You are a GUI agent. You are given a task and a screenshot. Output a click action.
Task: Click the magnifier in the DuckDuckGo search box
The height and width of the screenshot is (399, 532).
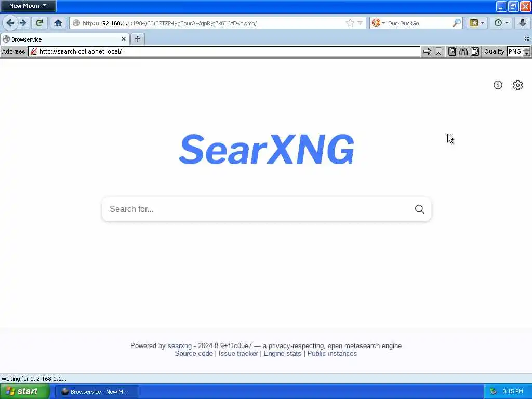click(457, 23)
